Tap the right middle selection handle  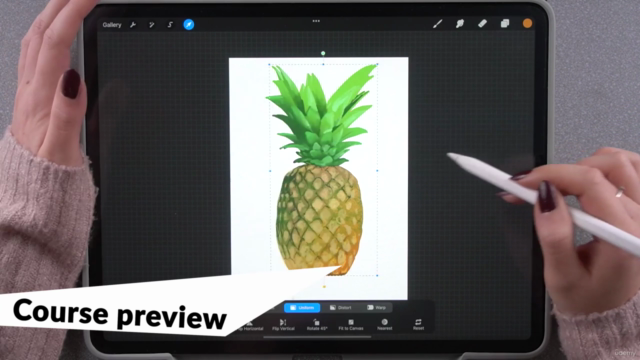pyautogui.click(x=377, y=171)
